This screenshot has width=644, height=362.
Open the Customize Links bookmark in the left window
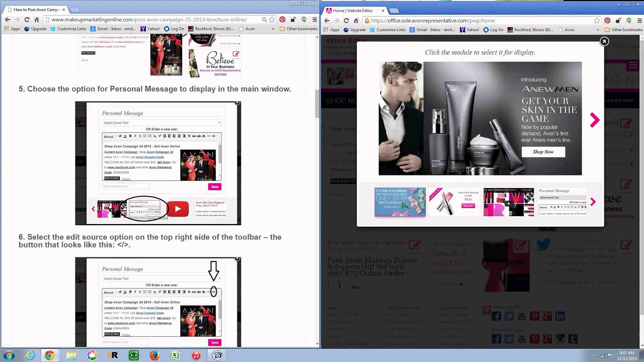(68, 29)
